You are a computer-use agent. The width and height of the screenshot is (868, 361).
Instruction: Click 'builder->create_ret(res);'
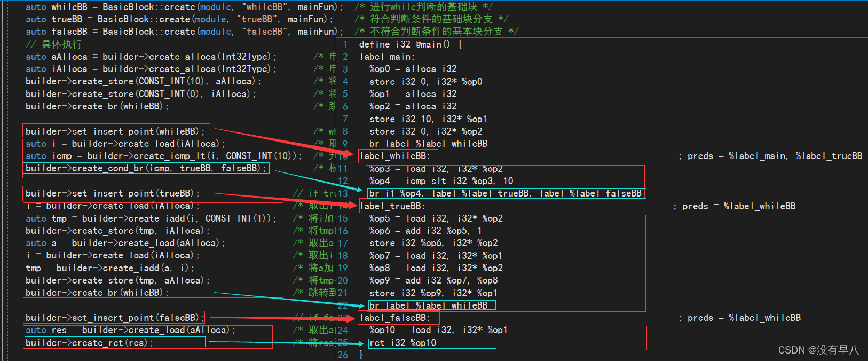point(89,343)
